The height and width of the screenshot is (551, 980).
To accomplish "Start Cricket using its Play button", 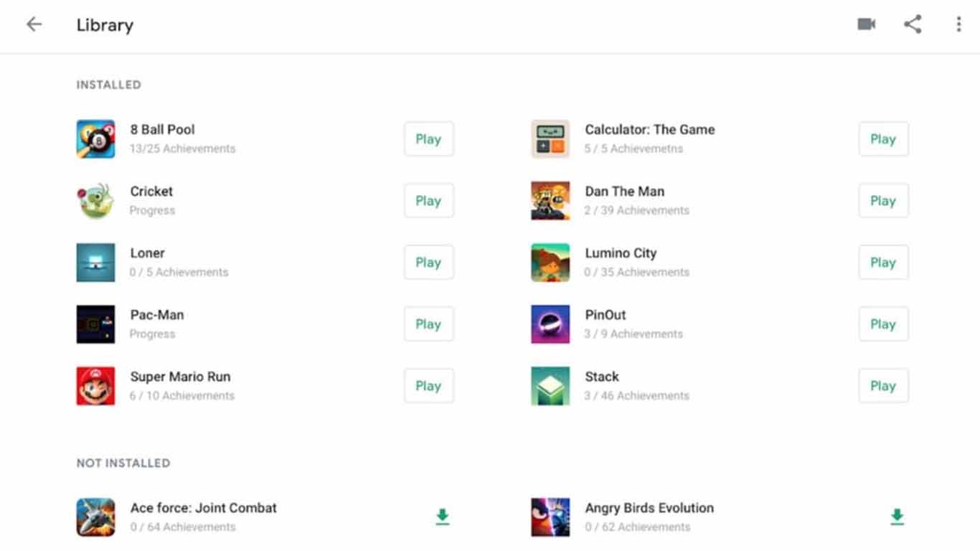I will click(x=428, y=200).
